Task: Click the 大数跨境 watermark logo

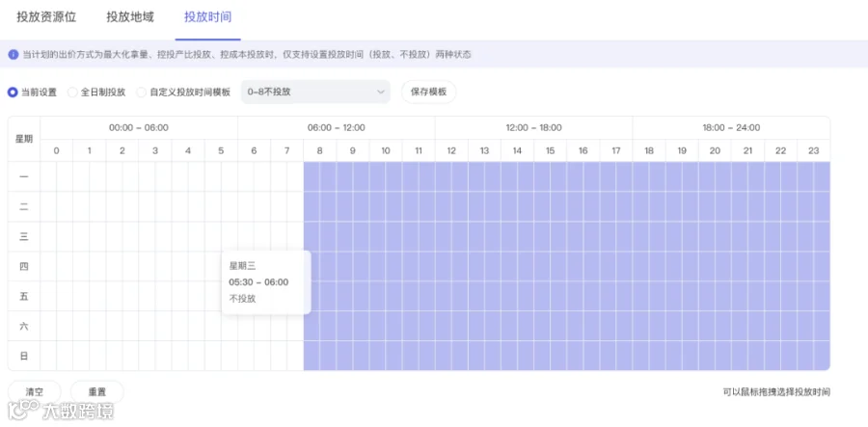Action: (61, 410)
